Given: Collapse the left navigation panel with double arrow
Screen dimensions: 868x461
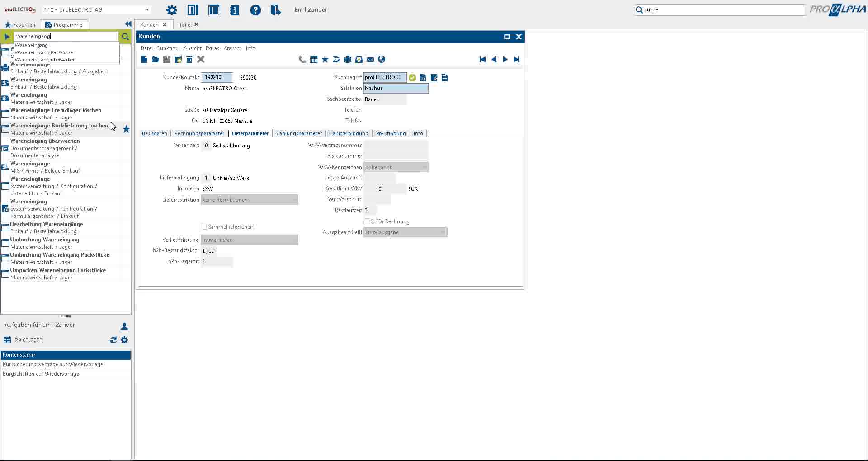Looking at the screenshot, I should point(128,24).
